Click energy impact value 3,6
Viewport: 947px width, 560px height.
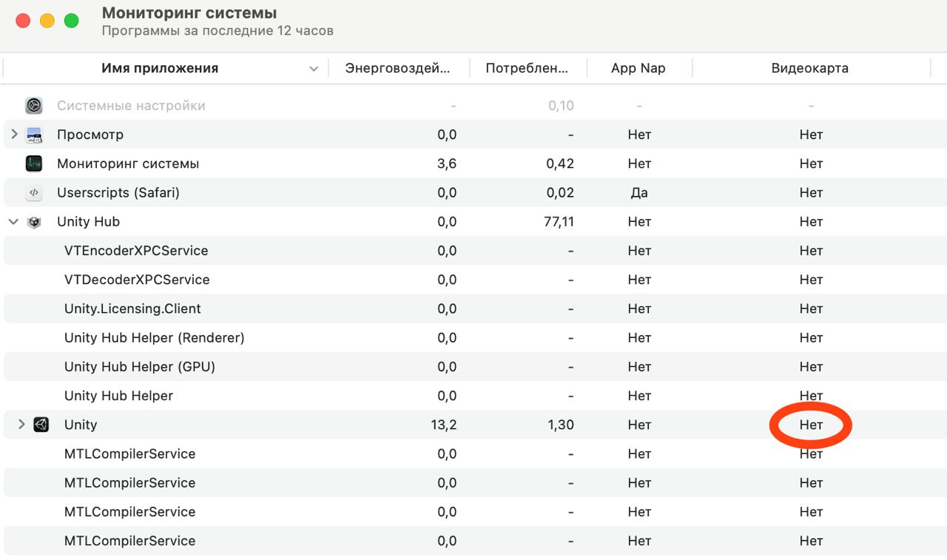(447, 163)
